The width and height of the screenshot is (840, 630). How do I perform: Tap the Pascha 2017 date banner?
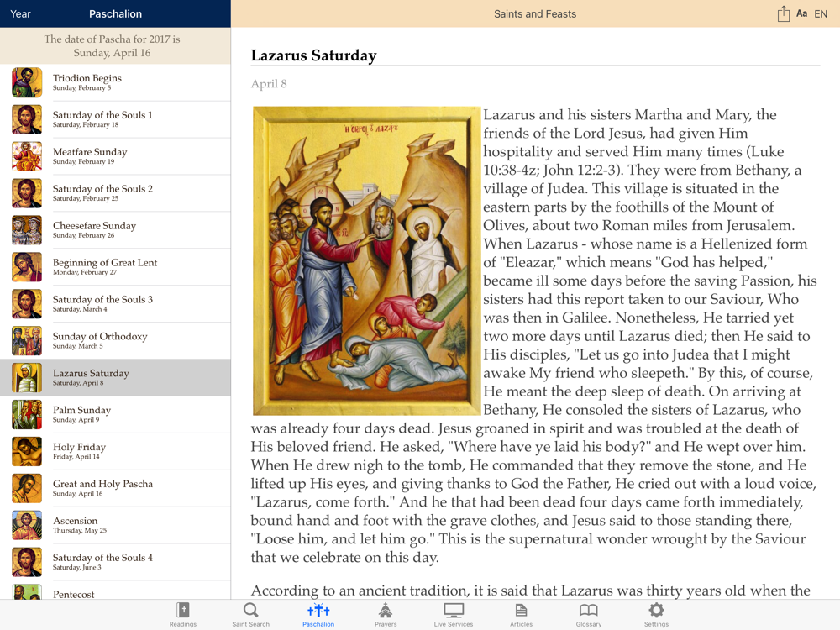115,46
